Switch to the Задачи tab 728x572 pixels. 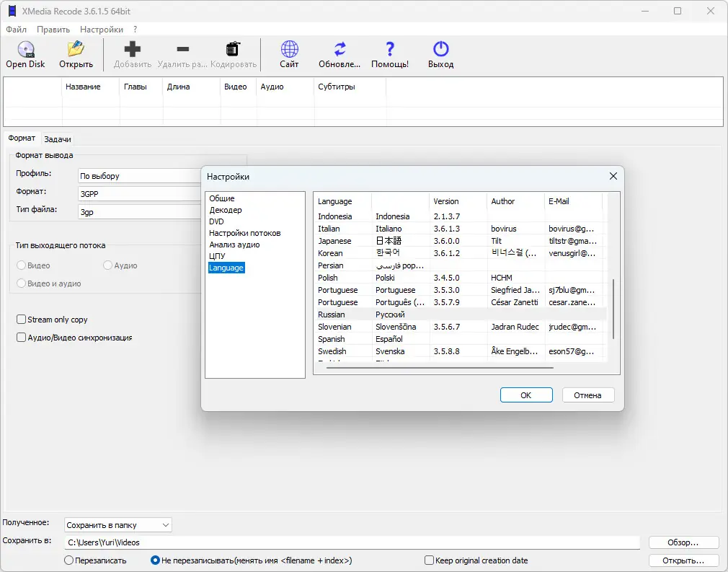tap(58, 139)
